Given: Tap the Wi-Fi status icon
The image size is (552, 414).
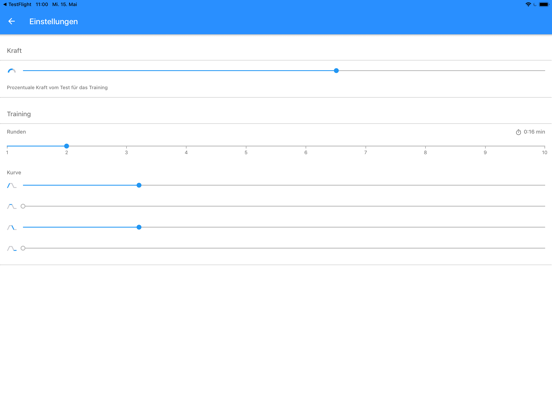Looking at the screenshot, I should (528, 4).
